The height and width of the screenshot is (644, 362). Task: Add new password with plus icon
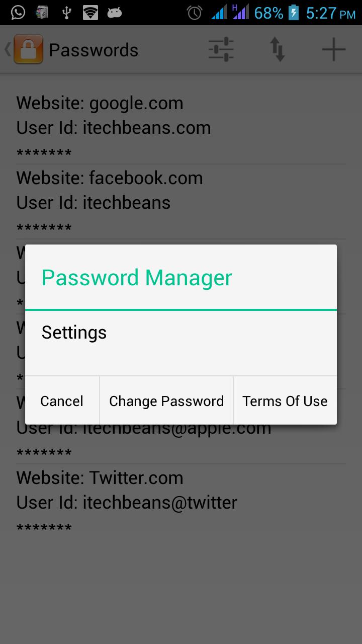[334, 50]
